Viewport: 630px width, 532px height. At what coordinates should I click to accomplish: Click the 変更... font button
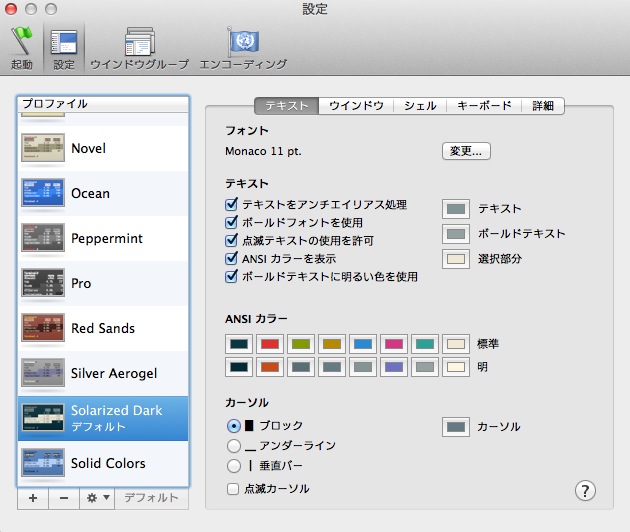click(466, 151)
